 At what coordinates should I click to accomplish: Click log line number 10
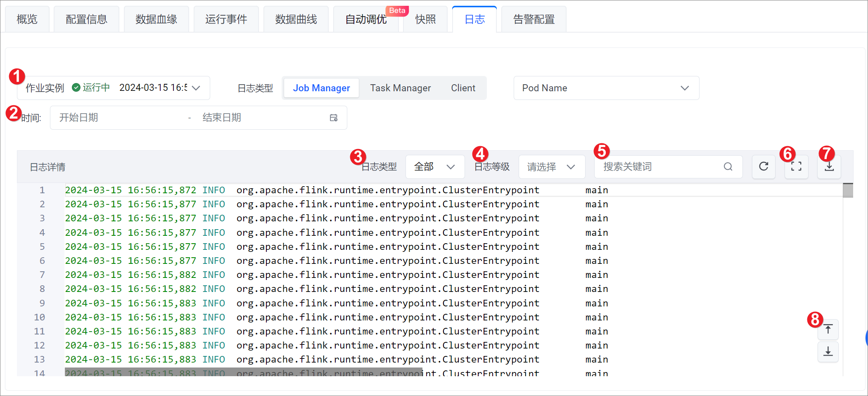39,317
